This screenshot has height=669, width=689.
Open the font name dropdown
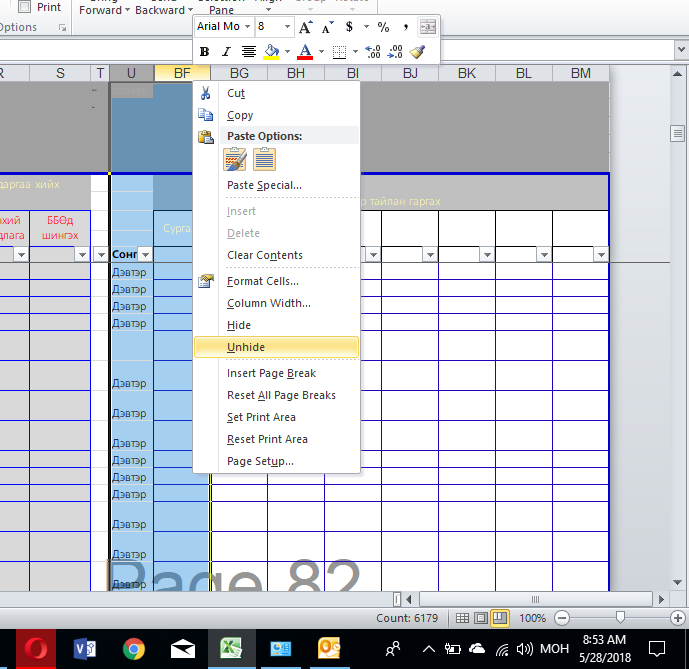point(245,27)
